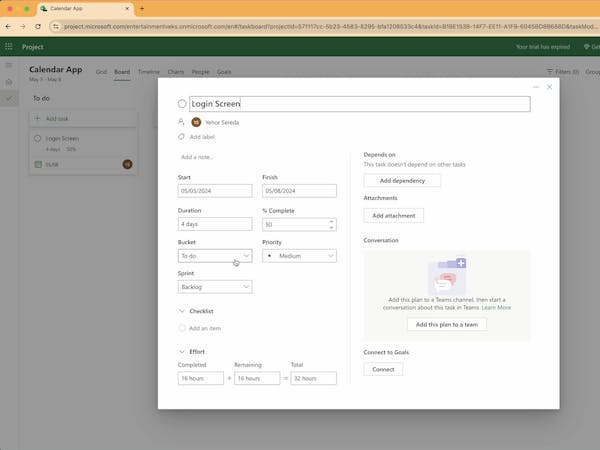Click assignee avatar on Login Screen card

click(127, 164)
